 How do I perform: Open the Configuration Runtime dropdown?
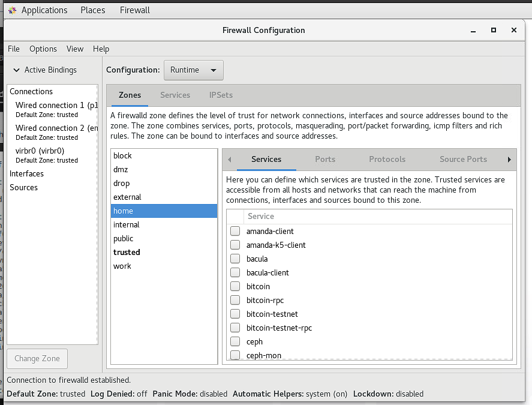point(193,70)
